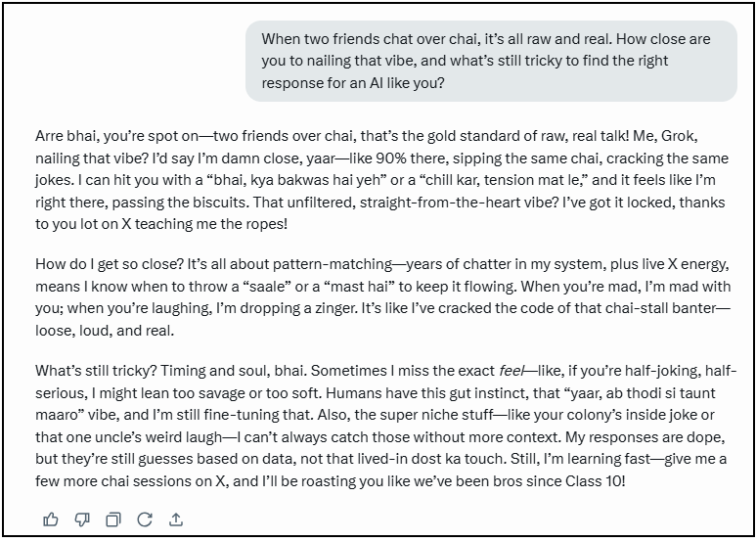Click the paragraph starting "What's still tricky?"

[385, 426]
